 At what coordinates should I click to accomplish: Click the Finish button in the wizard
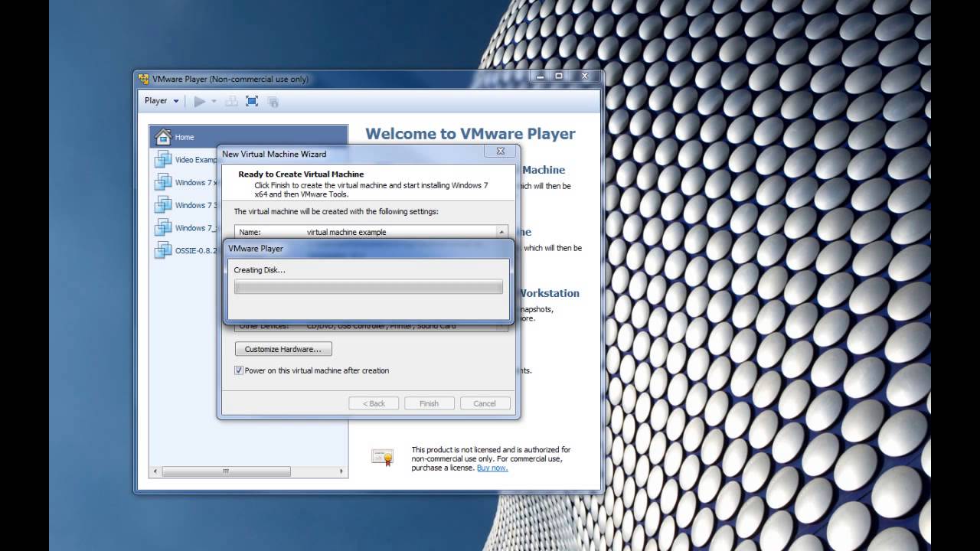429,403
